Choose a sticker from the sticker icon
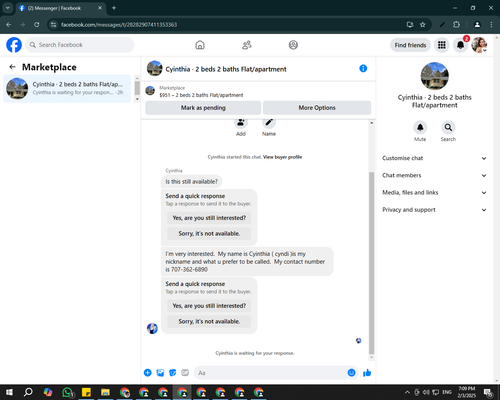The image size is (500, 400). [173, 373]
